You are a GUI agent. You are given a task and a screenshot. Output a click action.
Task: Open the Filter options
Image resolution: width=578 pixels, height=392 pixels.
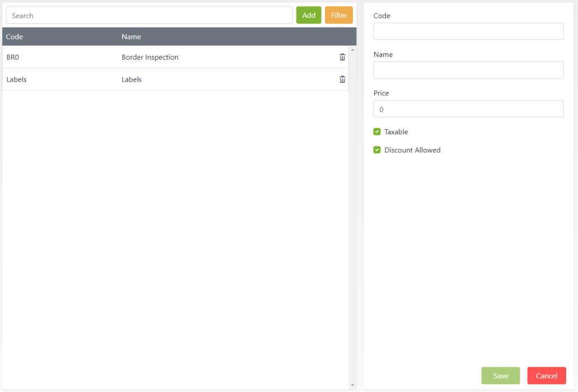[x=339, y=15]
